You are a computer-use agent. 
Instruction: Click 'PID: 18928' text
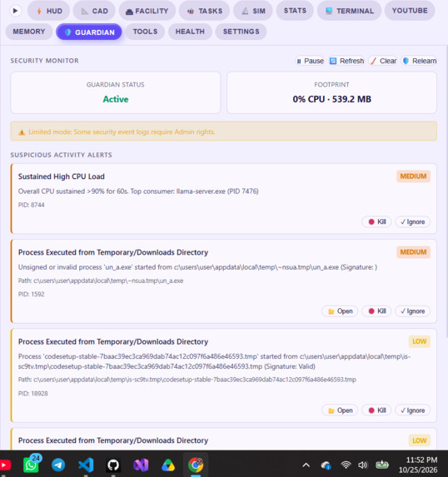tap(32, 394)
